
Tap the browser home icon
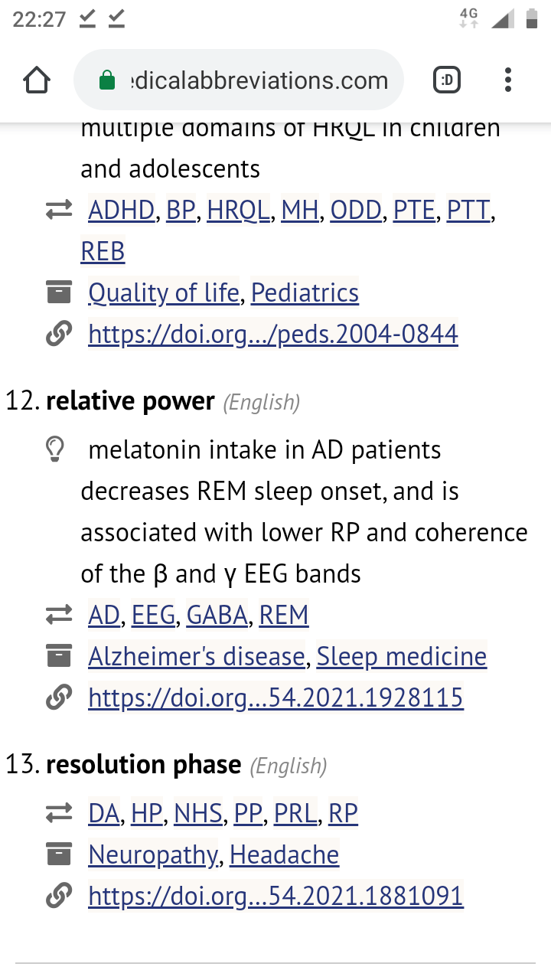coord(37,80)
